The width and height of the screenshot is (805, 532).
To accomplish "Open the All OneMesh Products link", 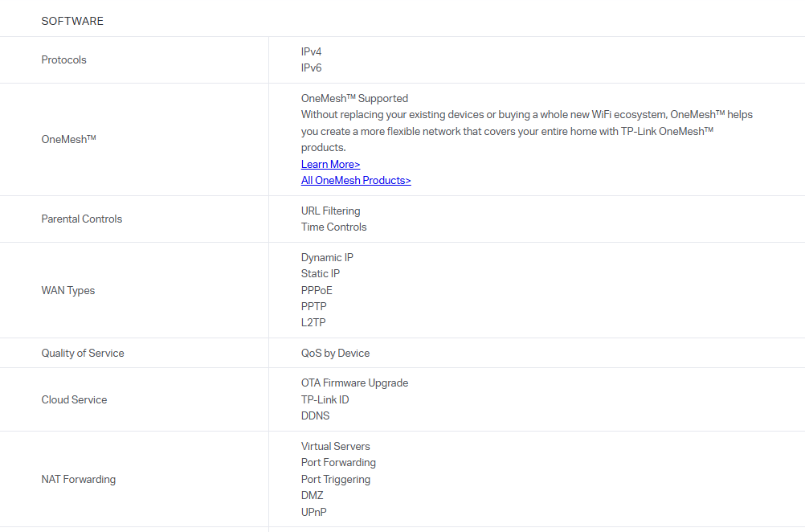I will [x=356, y=180].
